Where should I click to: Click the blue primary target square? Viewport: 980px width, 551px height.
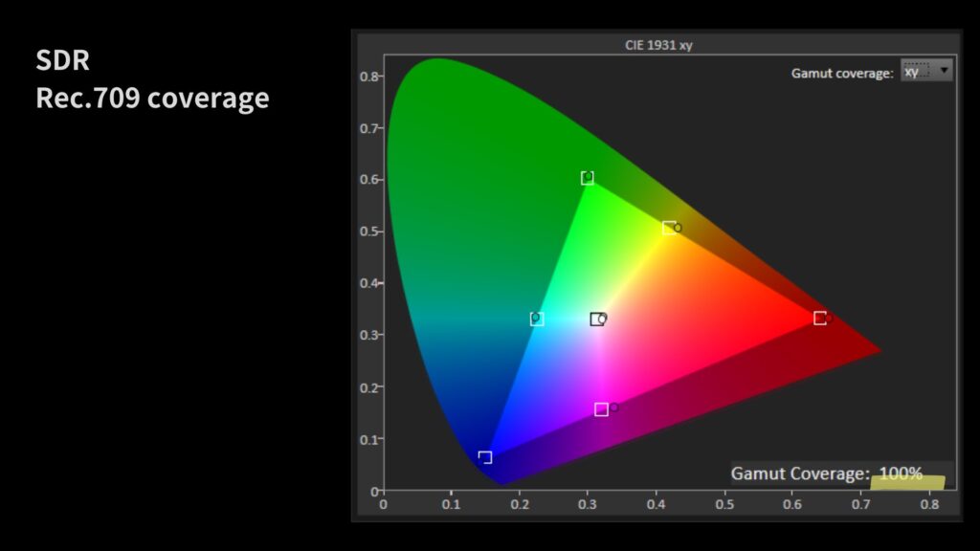(485, 457)
